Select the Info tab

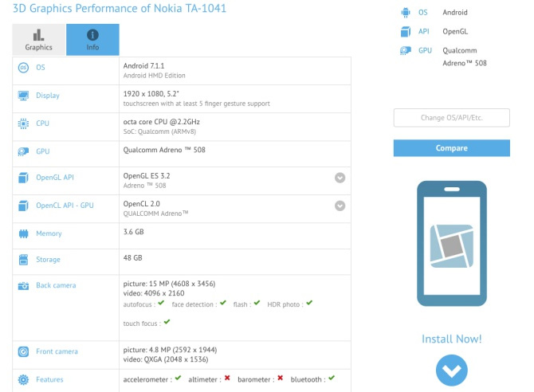[92, 40]
